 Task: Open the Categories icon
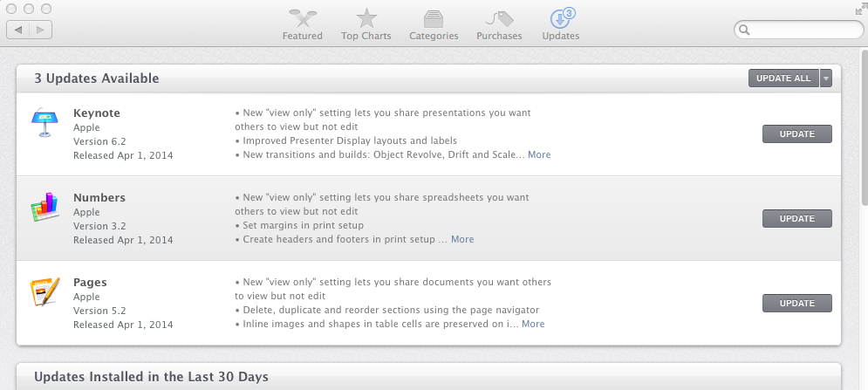point(434,18)
